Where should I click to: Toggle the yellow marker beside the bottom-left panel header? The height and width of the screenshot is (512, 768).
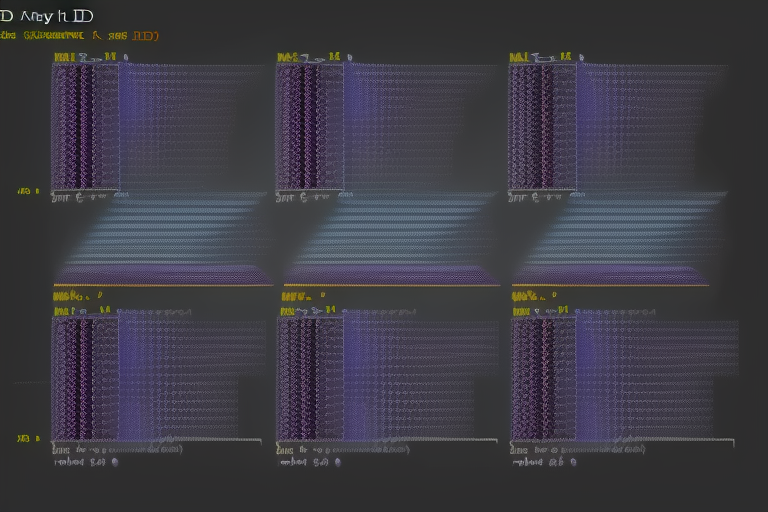[99, 297]
